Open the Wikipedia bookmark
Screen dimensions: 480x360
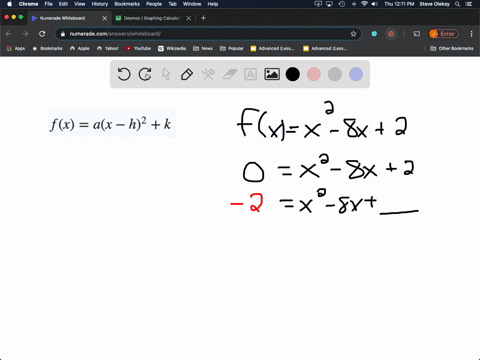[172, 48]
